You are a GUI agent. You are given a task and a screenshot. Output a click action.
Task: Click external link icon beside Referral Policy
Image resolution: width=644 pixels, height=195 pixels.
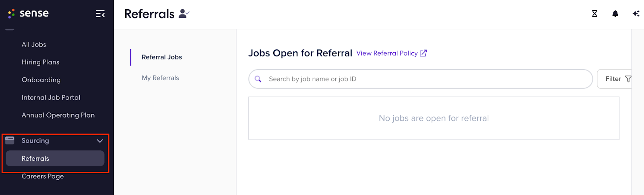(x=423, y=53)
